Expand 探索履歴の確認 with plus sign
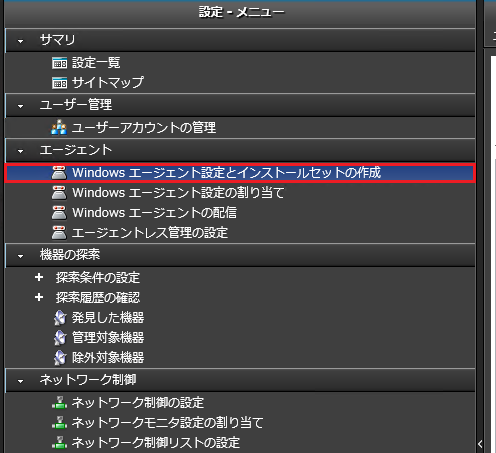 (x=39, y=297)
